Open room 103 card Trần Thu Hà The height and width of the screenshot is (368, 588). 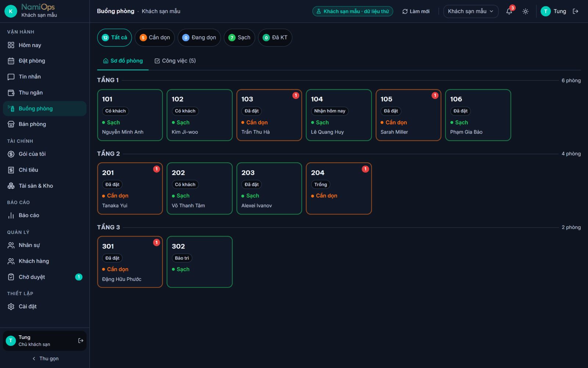point(269,115)
